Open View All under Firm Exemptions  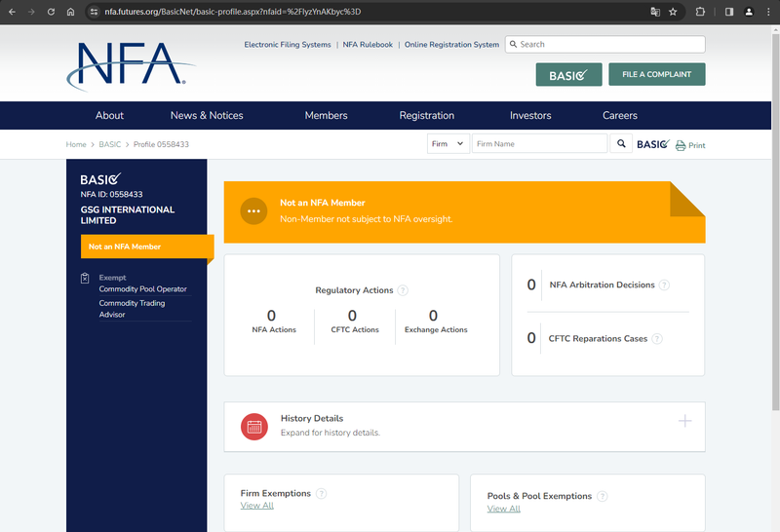coord(257,506)
